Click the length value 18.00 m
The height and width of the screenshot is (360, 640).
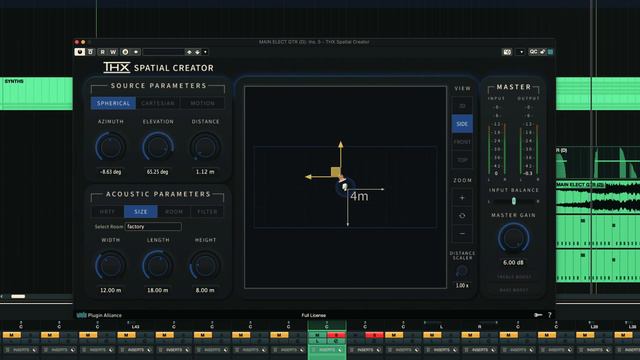pos(158,290)
